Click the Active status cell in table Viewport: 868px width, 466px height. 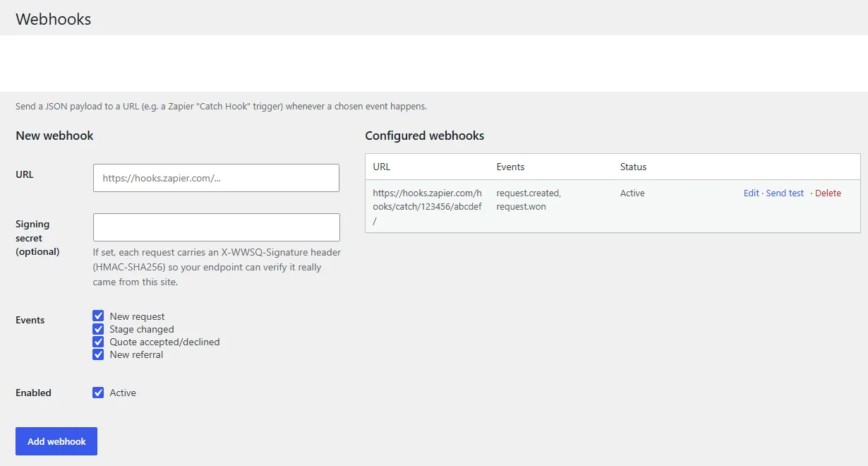click(x=674, y=207)
